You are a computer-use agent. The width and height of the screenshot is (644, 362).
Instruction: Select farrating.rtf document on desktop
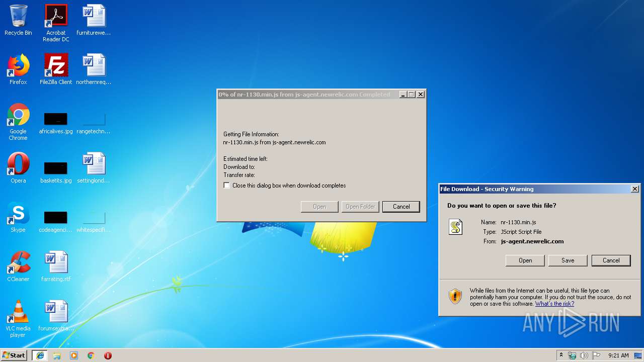coord(56,266)
